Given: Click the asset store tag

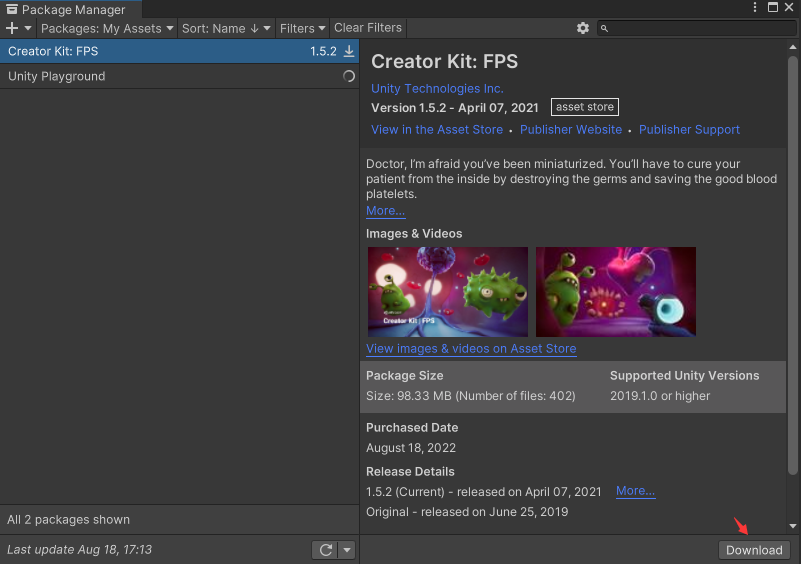Looking at the screenshot, I should (x=585, y=107).
